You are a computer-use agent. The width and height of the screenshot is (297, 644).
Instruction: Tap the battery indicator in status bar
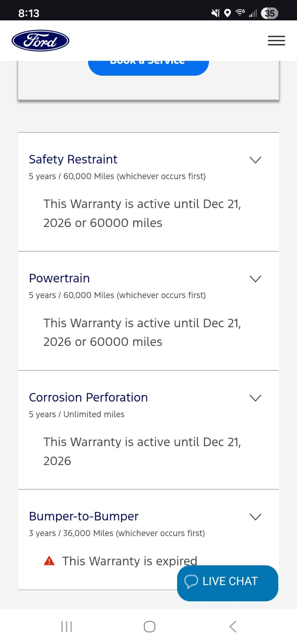pyautogui.click(x=269, y=13)
